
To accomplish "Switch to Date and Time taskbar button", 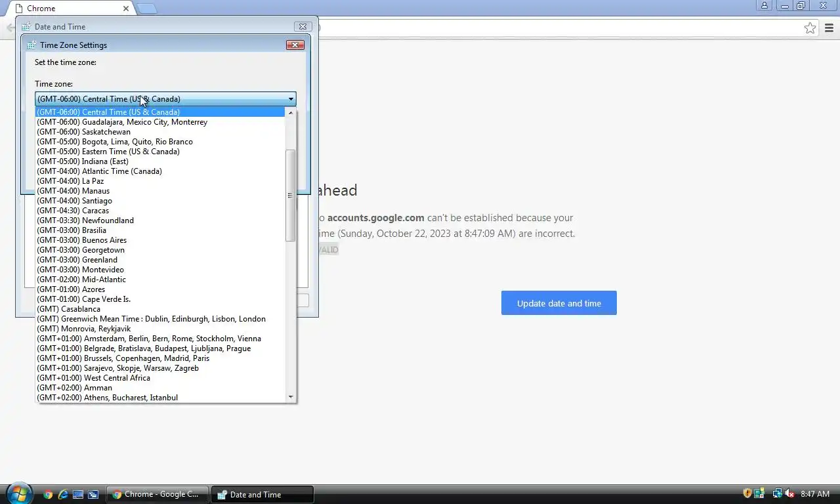I will point(262,494).
